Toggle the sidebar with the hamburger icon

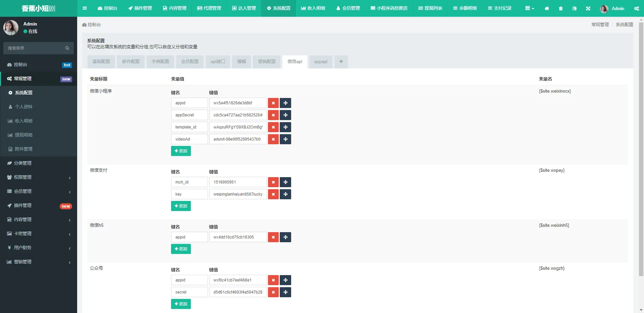click(x=85, y=8)
